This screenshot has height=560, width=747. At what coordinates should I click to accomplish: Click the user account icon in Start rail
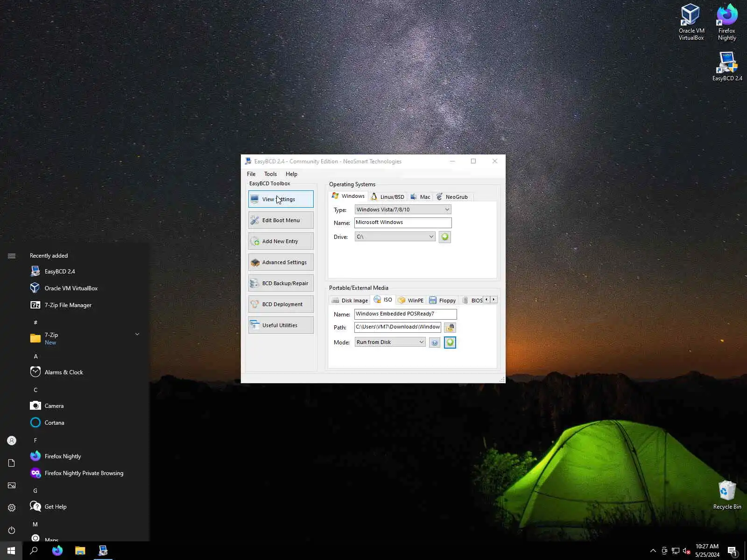pos(12,441)
